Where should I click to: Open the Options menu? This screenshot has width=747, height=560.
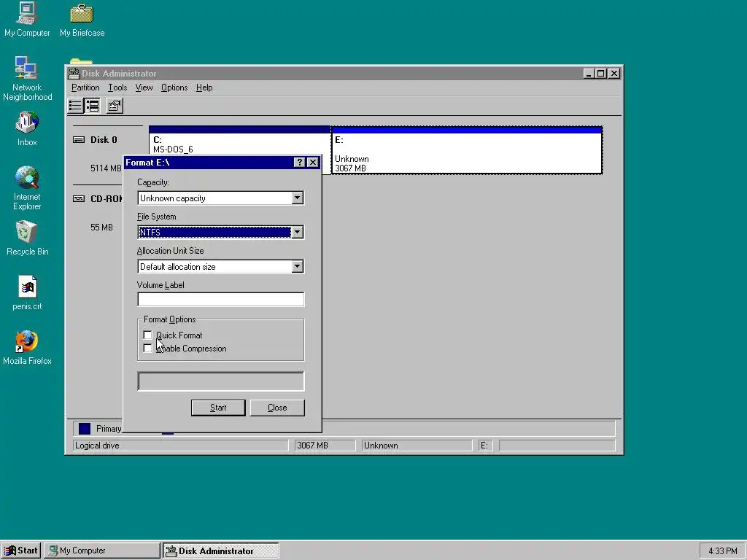pyautogui.click(x=174, y=87)
